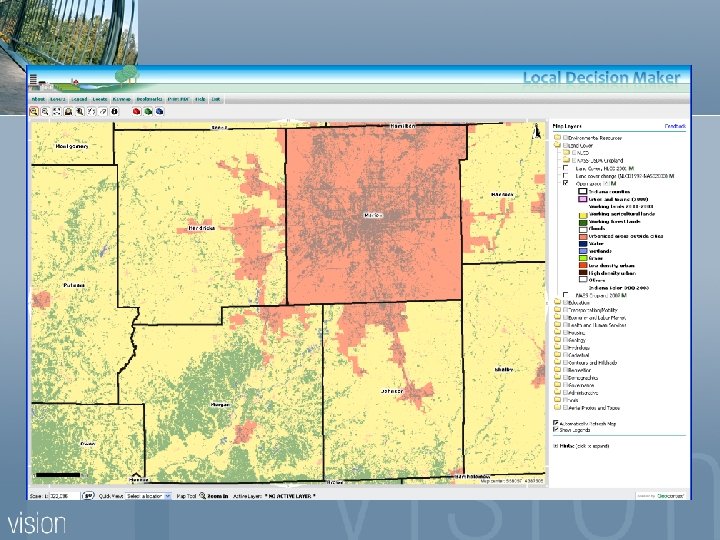Click the Marion county label on map
Image resolution: width=720 pixels, height=540 pixels.
(372, 215)
